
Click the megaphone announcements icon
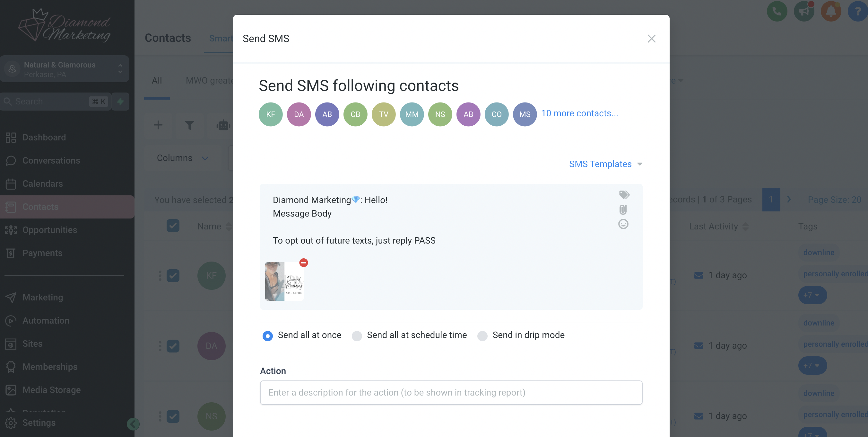(804, 12)
